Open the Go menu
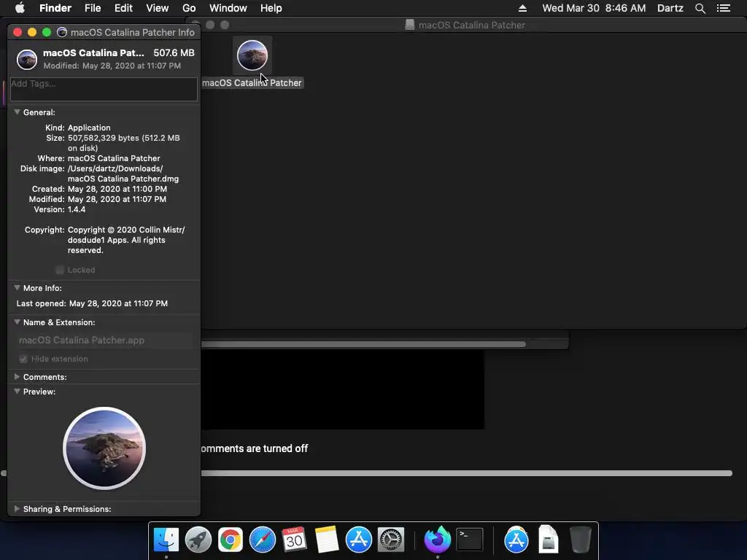The width and height of the screenshot is (747, 560). [189, 8]
